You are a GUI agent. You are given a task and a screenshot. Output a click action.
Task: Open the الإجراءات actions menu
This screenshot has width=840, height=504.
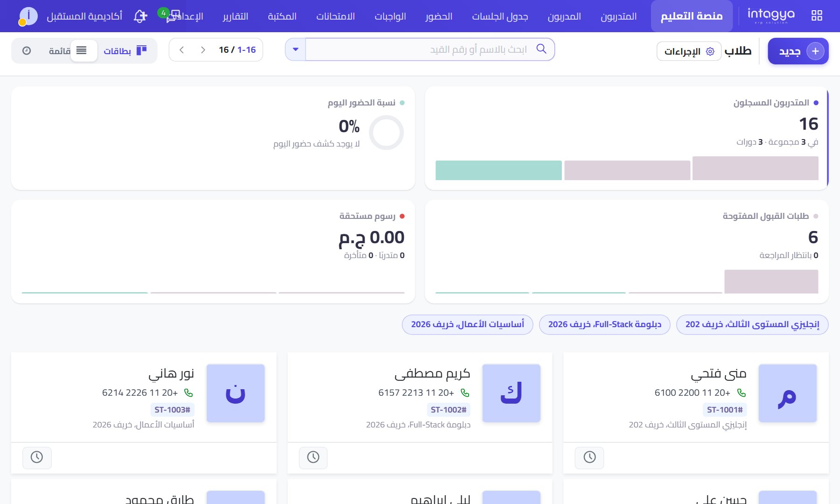pos(689,51)
